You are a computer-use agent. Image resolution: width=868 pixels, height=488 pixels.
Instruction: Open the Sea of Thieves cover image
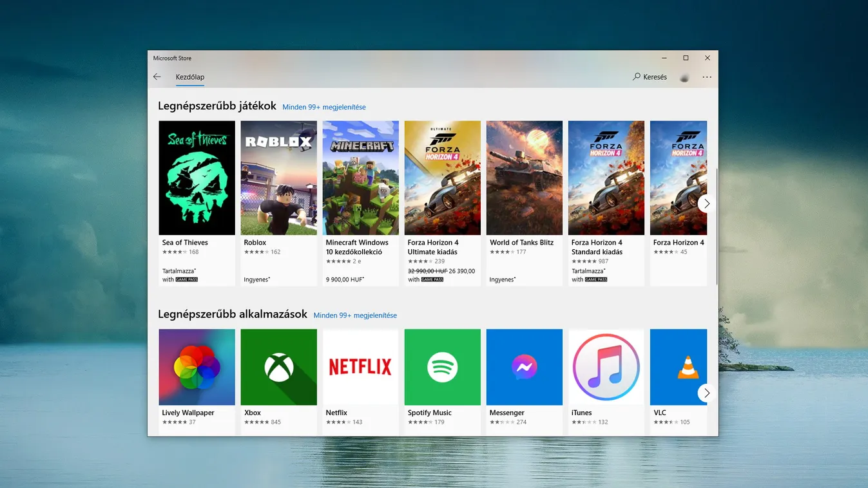[x=197, y=178]
